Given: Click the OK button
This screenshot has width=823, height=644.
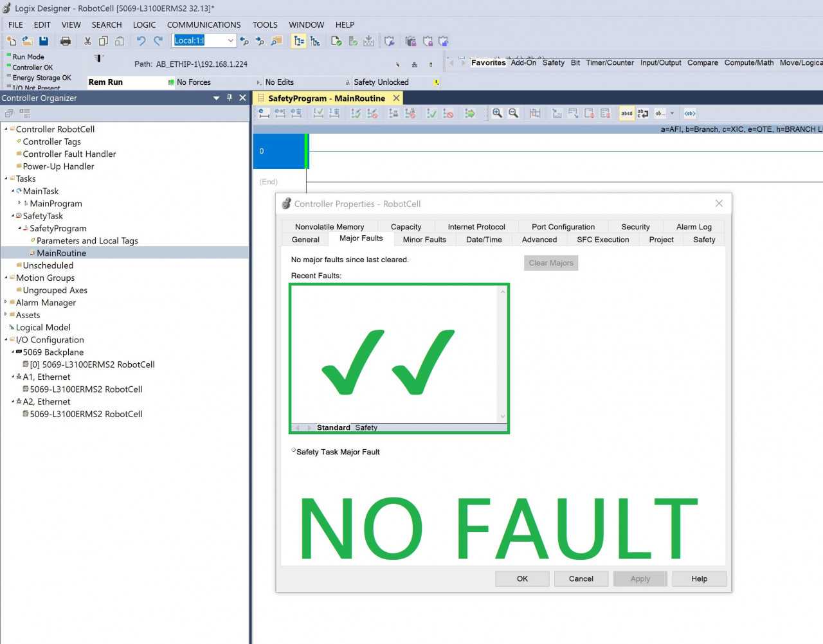Looking at the screenshot, I should (522, 578).
